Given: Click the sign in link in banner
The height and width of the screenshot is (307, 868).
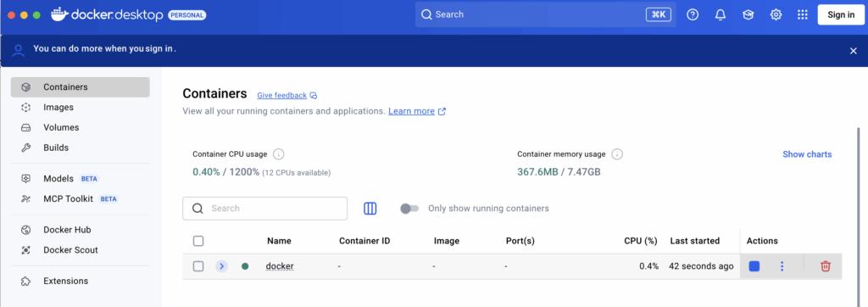Looking at the screenshot, I should (159, 48).
